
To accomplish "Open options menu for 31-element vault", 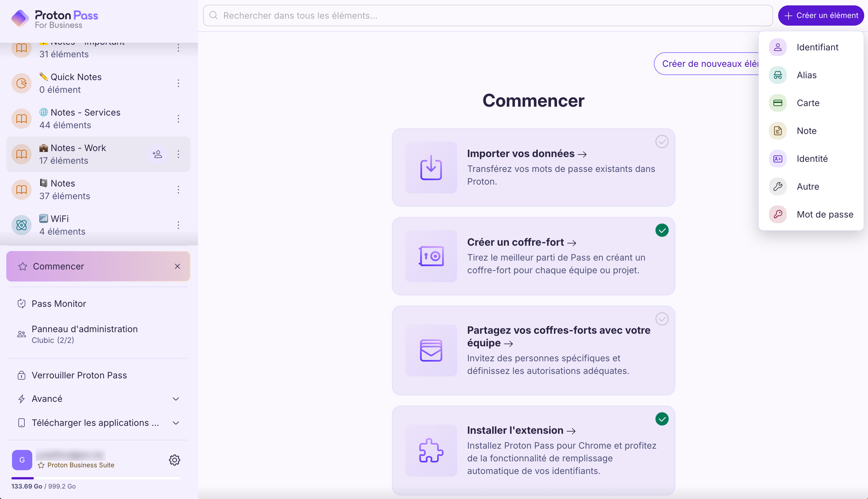I will tap(178, 48).
